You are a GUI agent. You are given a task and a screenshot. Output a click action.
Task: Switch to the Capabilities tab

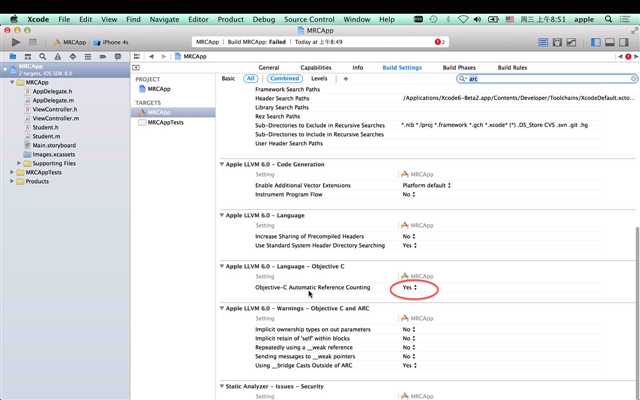tap(316, 67)
